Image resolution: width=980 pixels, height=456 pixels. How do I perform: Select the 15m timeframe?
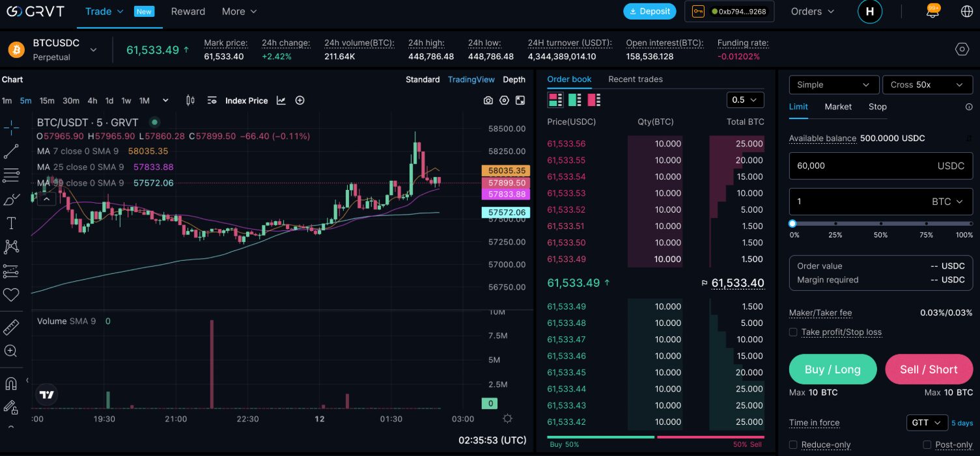(x=47, y=101)
